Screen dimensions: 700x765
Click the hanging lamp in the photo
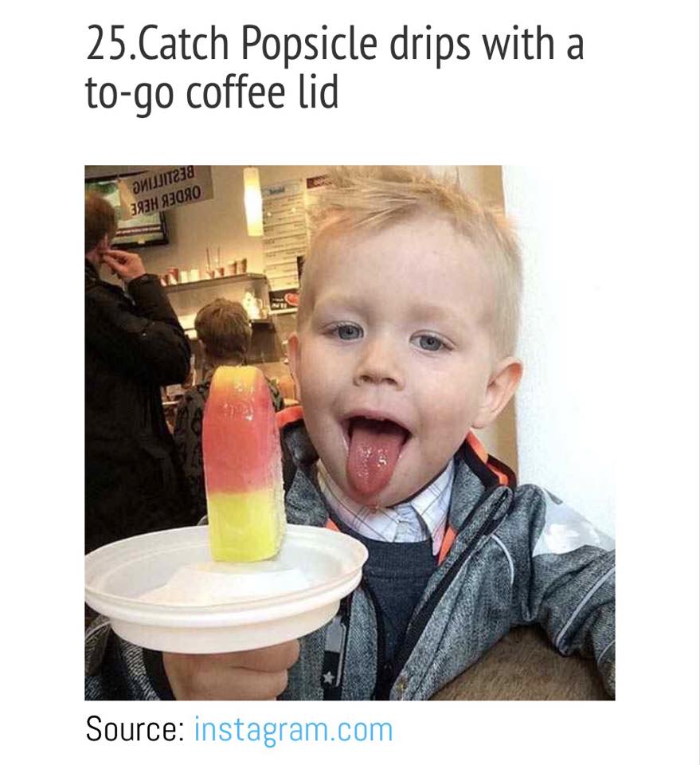[252, 201]
